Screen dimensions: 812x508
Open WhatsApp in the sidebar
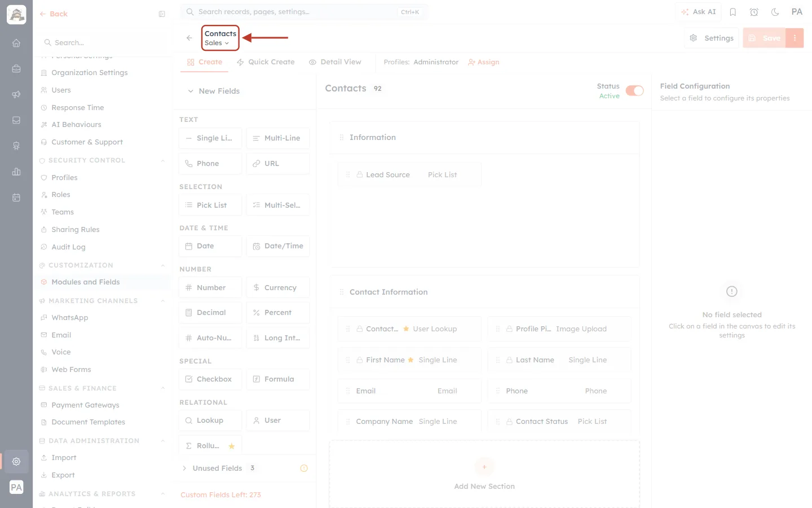pyautogui.click(x=103, y=318)
